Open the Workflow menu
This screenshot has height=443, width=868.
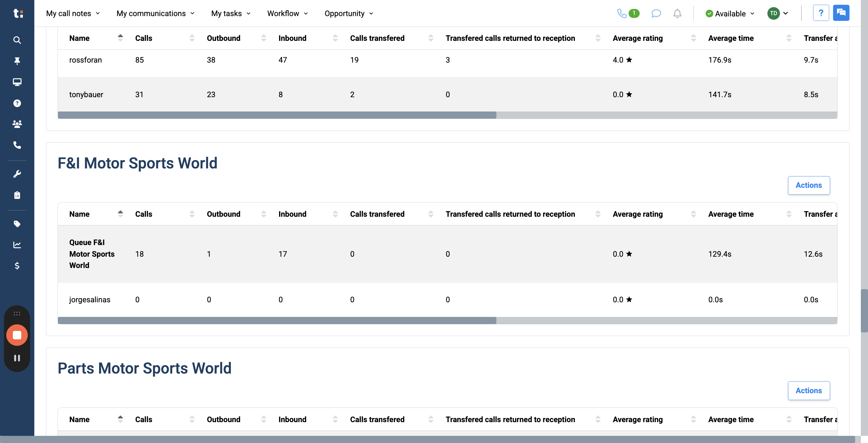point(287,13)
